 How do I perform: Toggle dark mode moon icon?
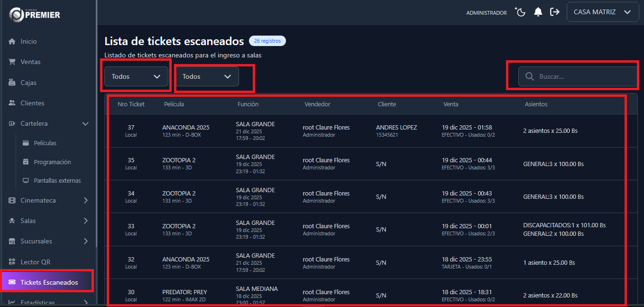[521, 12]
